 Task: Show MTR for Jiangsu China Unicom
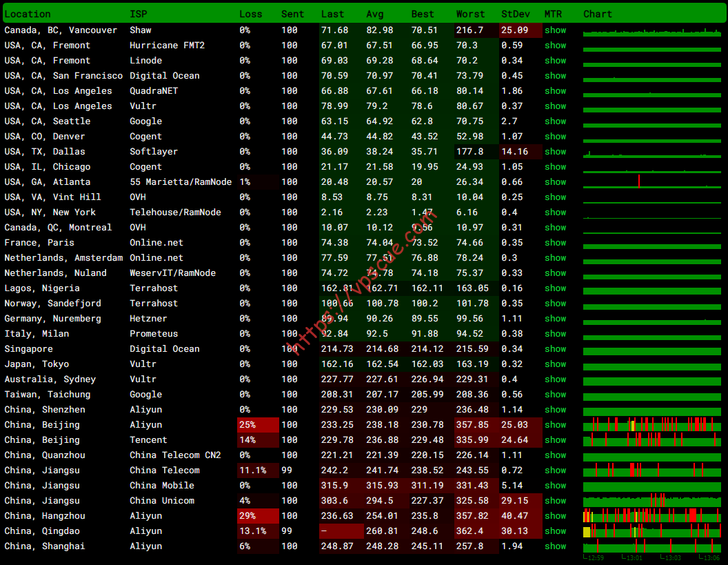pyautogui.click(x=555, y=501)
